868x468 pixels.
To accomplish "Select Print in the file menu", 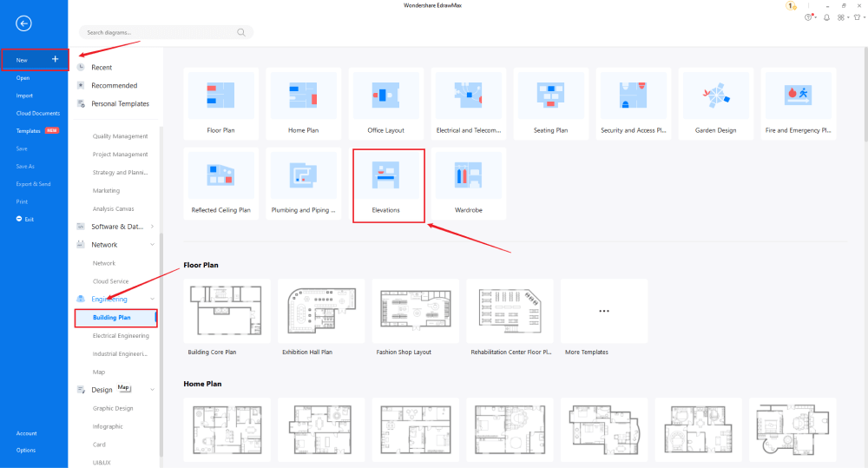I will tap(22, 201).
